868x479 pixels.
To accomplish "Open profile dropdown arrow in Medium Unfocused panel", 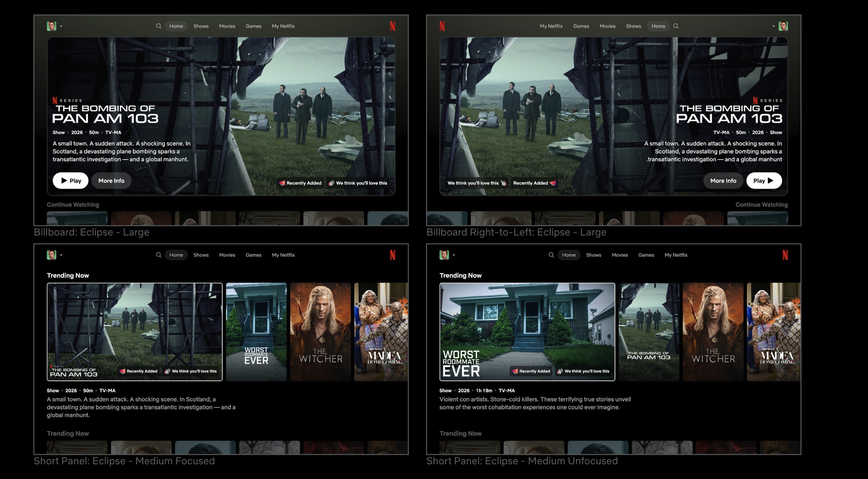I will click(x=454, y=255).
